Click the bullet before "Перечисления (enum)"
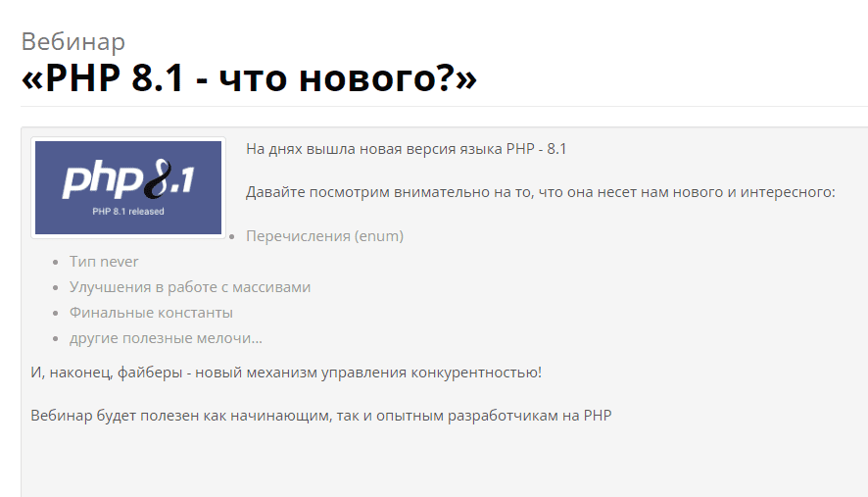Image resolution: width=868 pixels, height=497 pixels. (x=231, y=237)
